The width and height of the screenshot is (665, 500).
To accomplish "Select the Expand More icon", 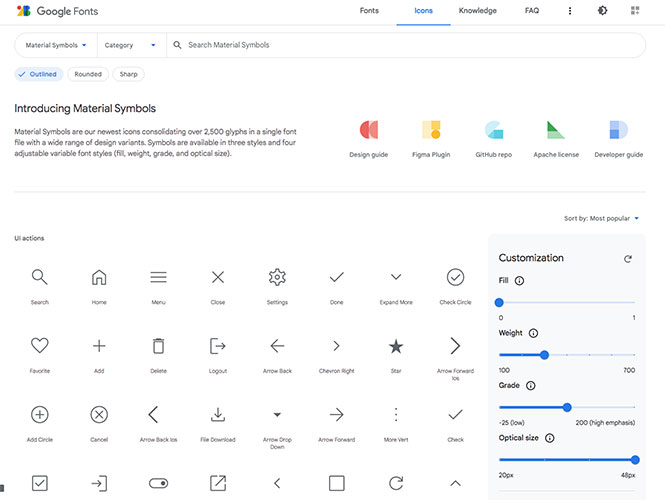I will tap(396, 277).
